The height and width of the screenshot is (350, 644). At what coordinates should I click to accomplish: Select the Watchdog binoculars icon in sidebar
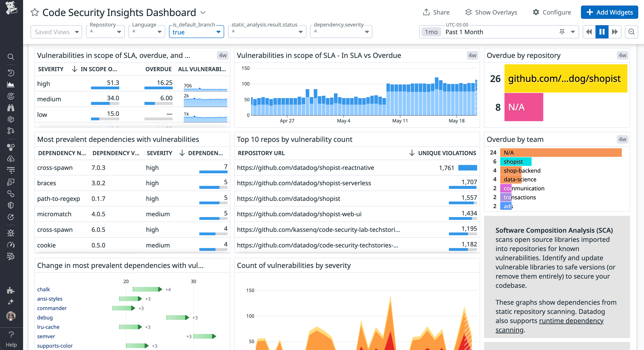pos(11,108)
